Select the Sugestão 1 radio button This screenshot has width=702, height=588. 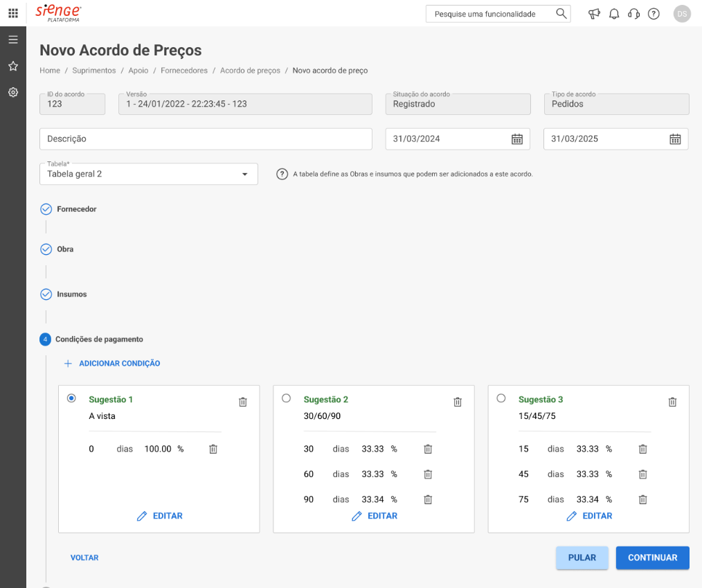coord(71,398)
